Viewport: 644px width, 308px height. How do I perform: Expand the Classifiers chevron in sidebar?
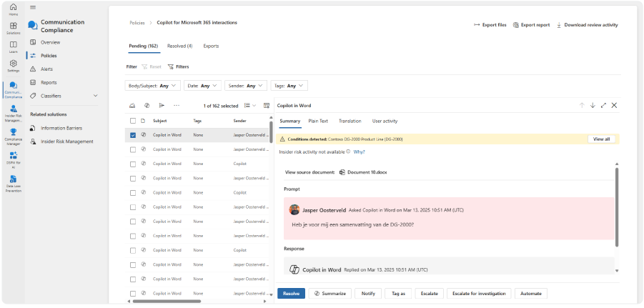(96, 96)
